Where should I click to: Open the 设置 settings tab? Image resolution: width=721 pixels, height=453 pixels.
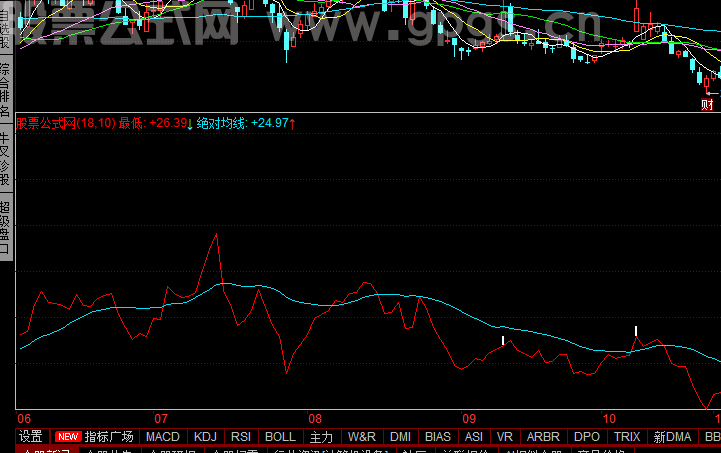point(31,436)
